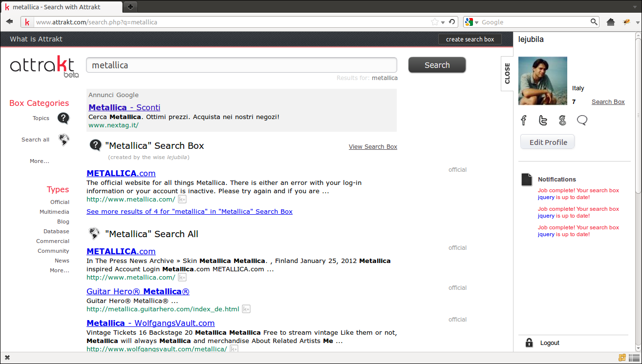Open a new browser tab
The height and width of the screenshot is (364, 642).
coord(130,7)
